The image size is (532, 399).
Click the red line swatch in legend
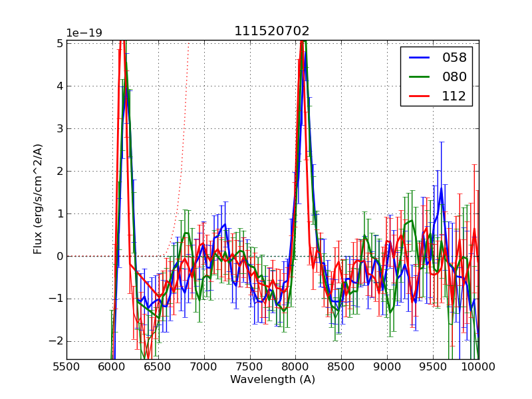point(420,96)
